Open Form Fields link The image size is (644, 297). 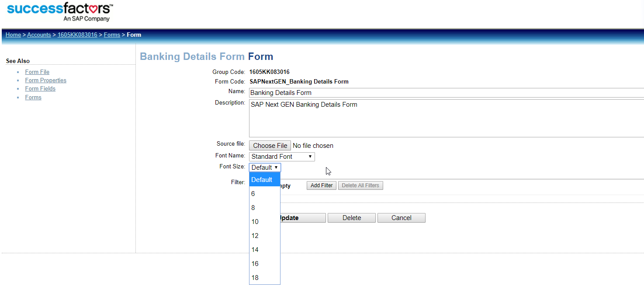tap(40, 89)
